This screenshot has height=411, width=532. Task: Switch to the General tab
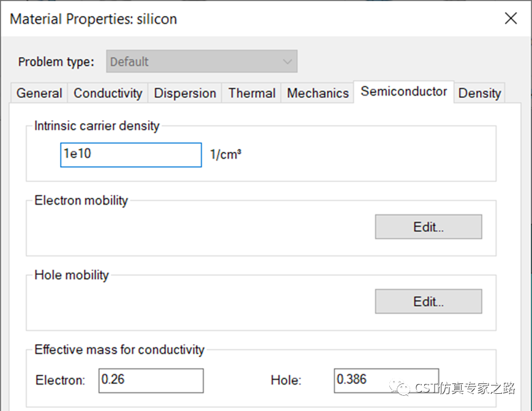(39, 93)
